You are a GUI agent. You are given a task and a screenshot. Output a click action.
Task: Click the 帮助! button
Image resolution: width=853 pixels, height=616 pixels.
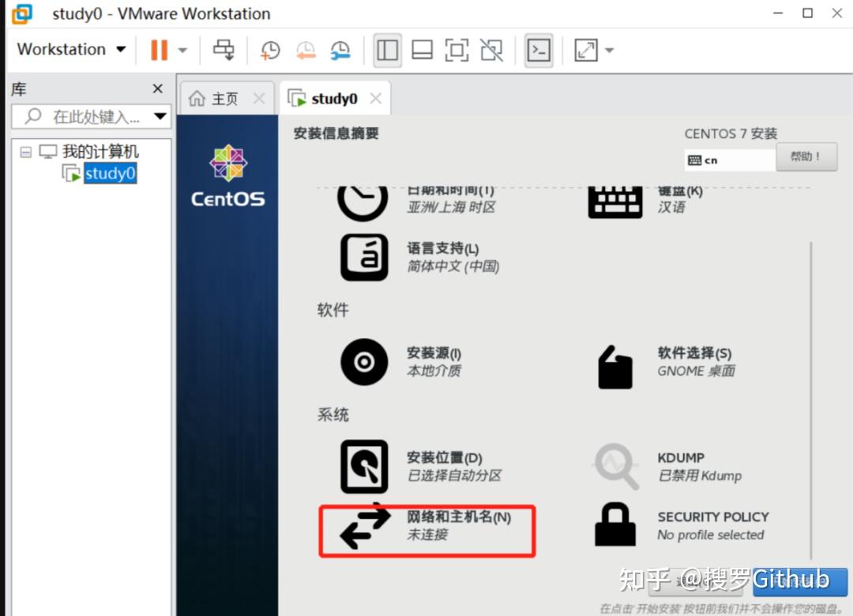806,156
